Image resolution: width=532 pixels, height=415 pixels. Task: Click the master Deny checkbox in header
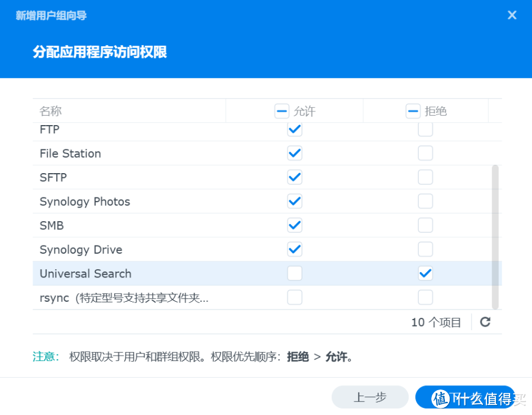point(412,110)
